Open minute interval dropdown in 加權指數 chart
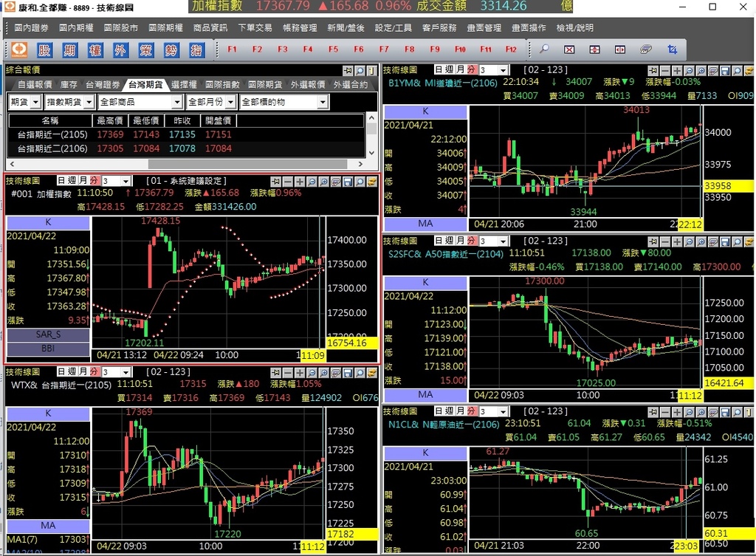Image resolution: width=756 pixels, height=556 pixels. pos(126,182)
